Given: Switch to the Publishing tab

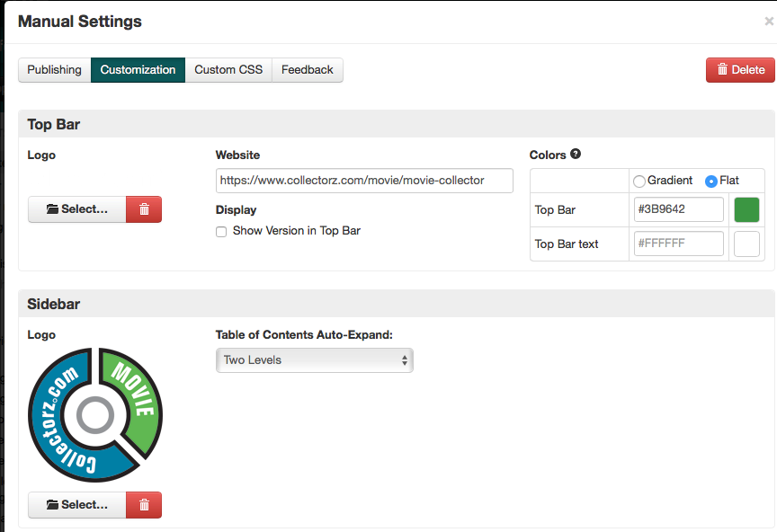Looking at the screenshot, I should tap(54, 69).
